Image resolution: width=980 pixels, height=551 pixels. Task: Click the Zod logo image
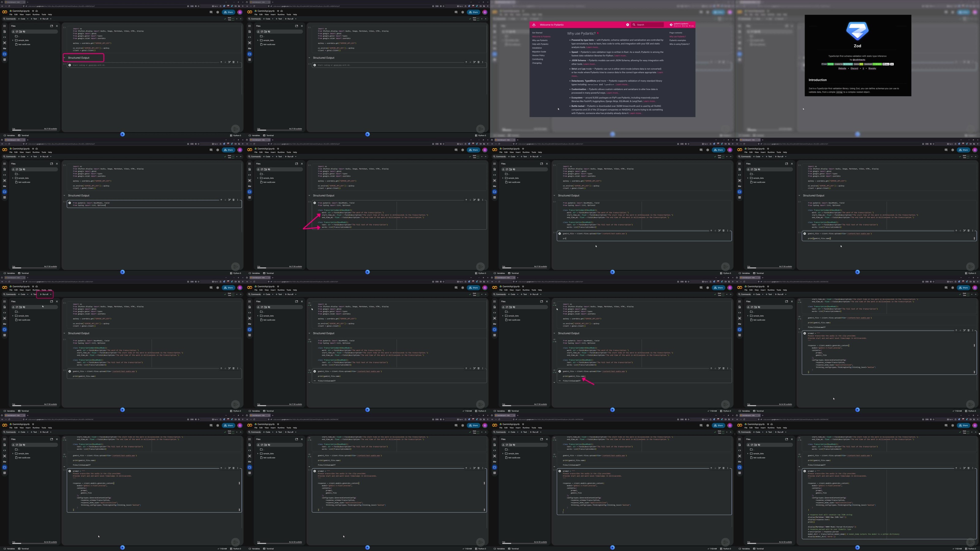pos(857,31)
